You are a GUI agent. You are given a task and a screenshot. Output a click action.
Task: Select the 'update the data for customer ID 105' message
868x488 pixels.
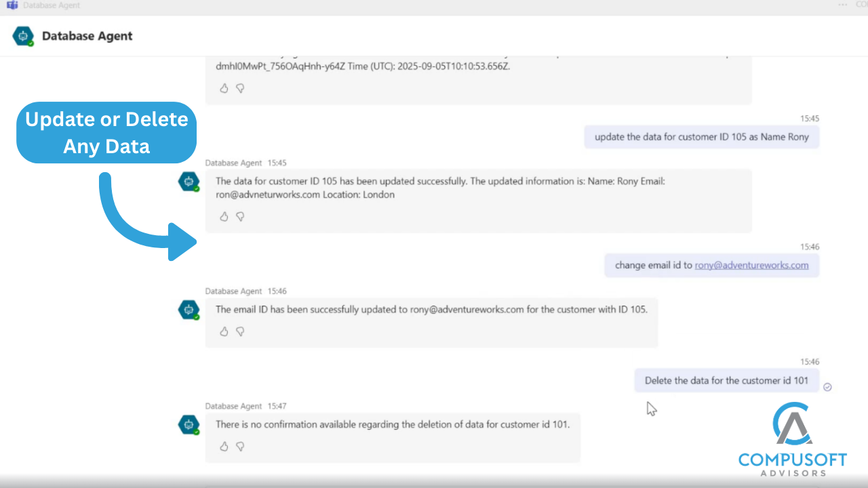pos(702,137)
